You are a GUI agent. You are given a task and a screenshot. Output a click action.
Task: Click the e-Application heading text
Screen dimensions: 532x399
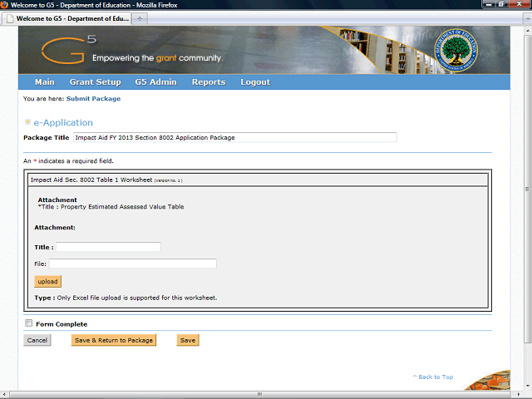coord(63,122)
